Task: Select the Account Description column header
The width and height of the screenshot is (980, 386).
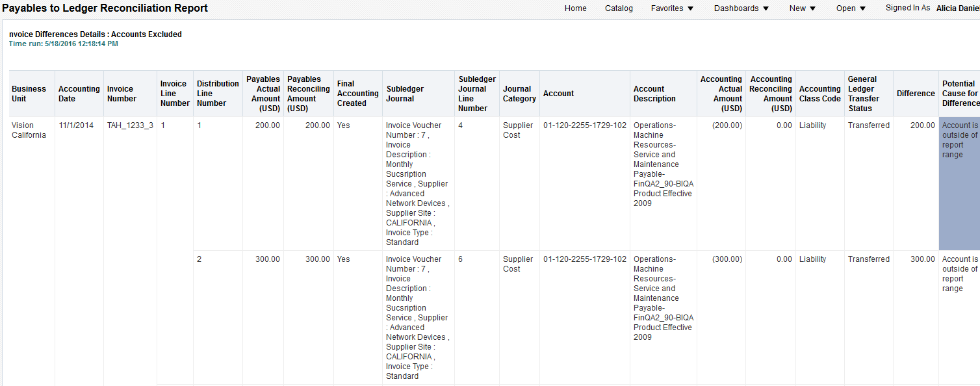Action: point(654,94)
